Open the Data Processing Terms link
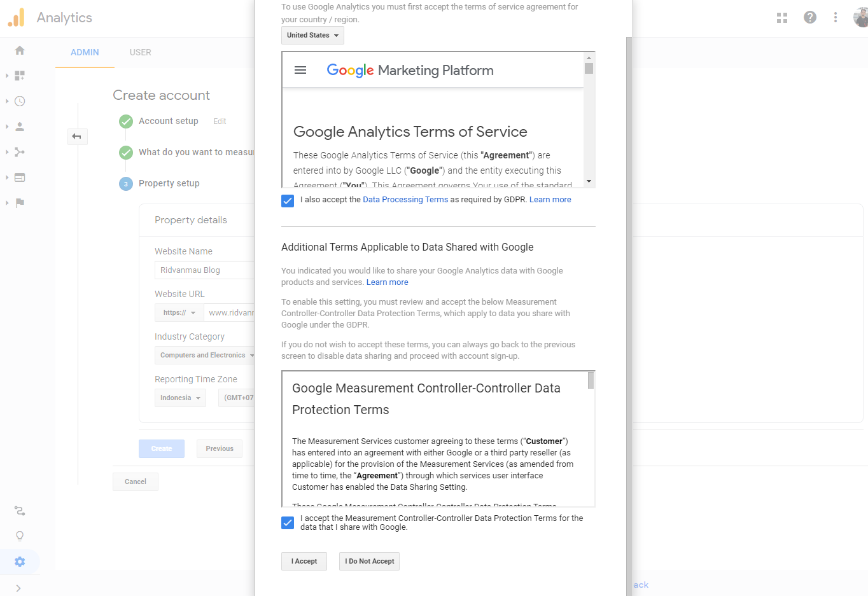This screenshot has width=868, height=596. point(405,200)
